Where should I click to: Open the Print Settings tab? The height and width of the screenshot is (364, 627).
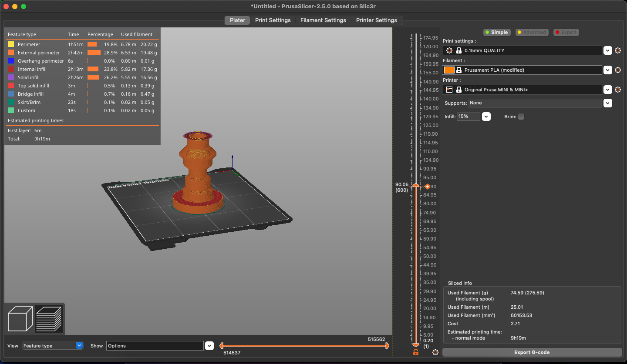(x=273, y=20)
